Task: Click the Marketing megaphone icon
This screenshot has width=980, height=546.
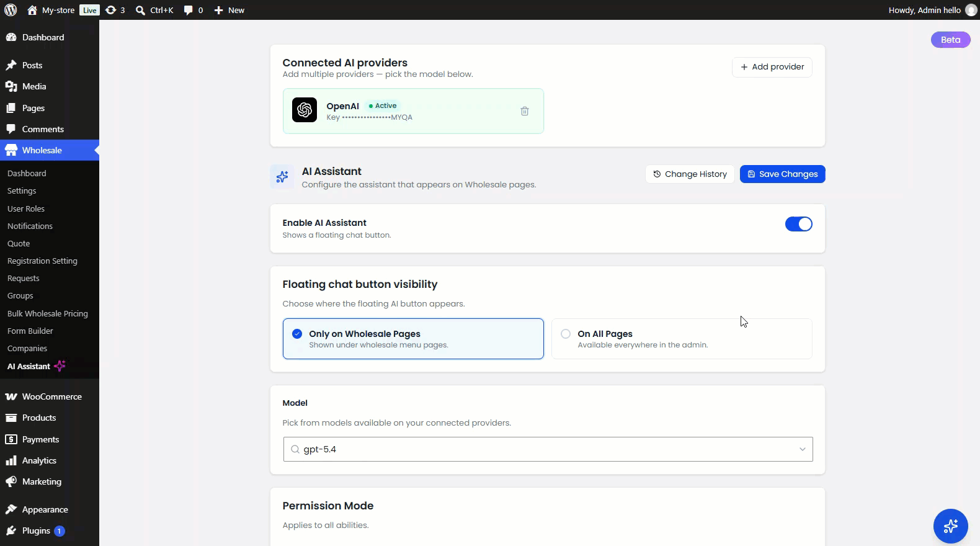Action: (x=11, y=481)
